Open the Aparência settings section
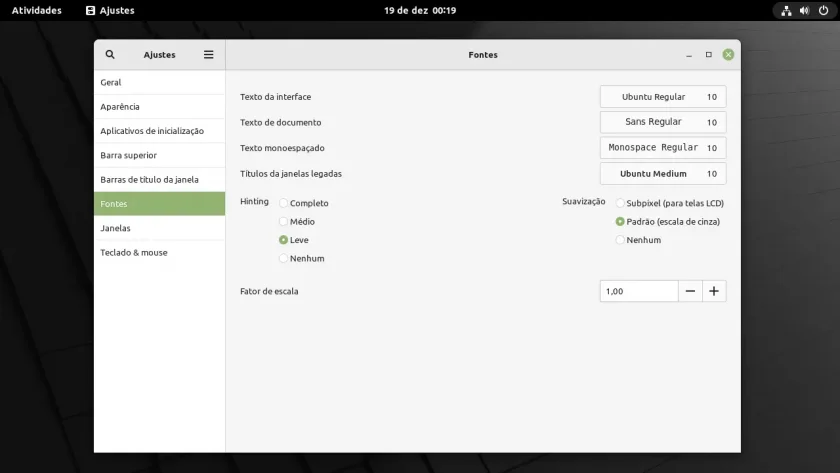840x473 pixels. [x=160, y=107]
